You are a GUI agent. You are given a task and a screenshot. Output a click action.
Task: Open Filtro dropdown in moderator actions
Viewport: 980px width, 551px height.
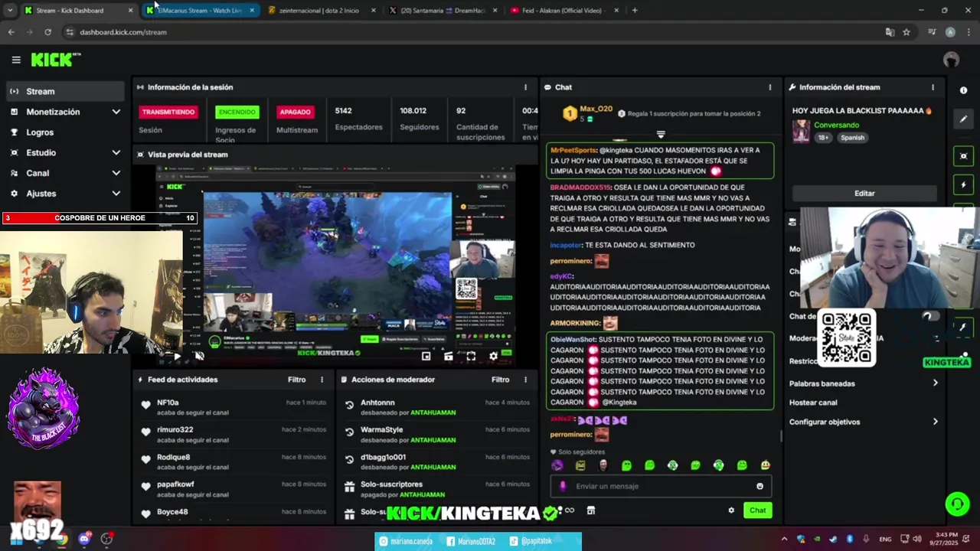pyautogui.click(x=500, y=380)
